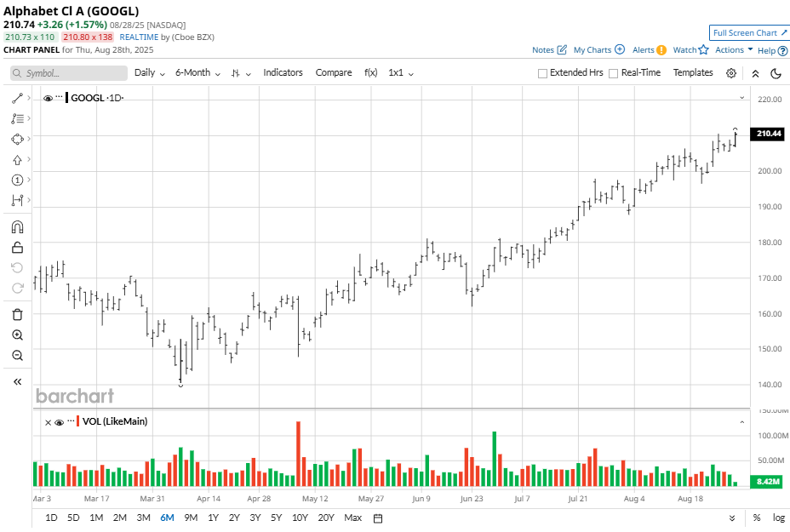The image size is (790, 532).
Task: Enable the Extended Hrs checkbox
Action: 542,73
